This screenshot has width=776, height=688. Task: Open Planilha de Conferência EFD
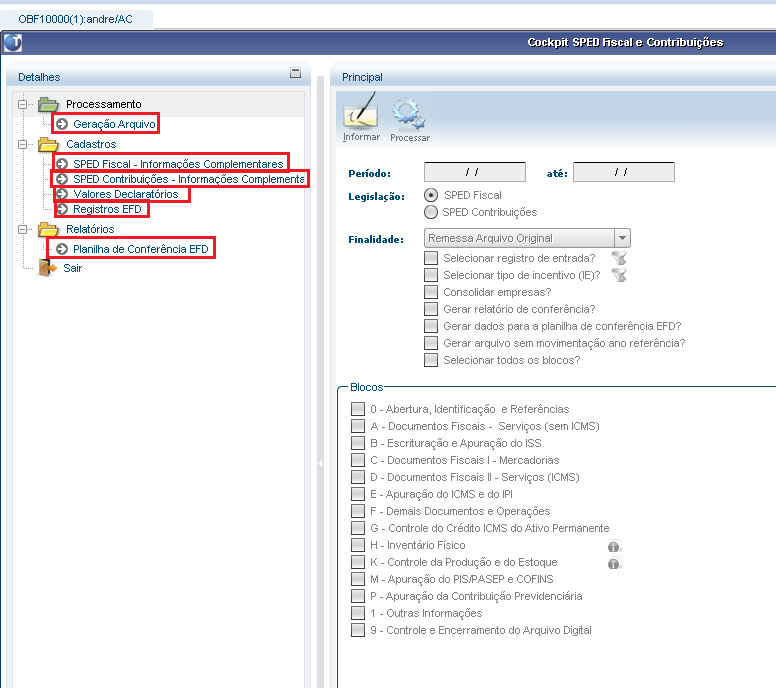(141, 249)
